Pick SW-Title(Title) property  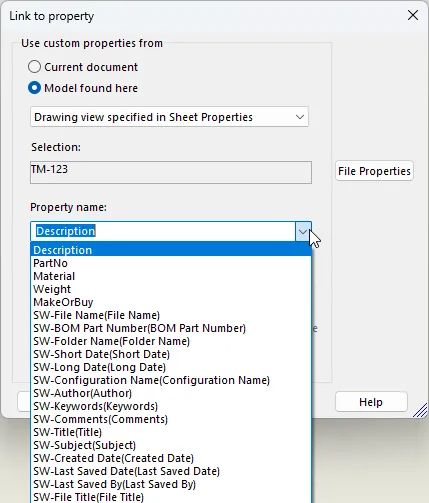tap(171, 432)
